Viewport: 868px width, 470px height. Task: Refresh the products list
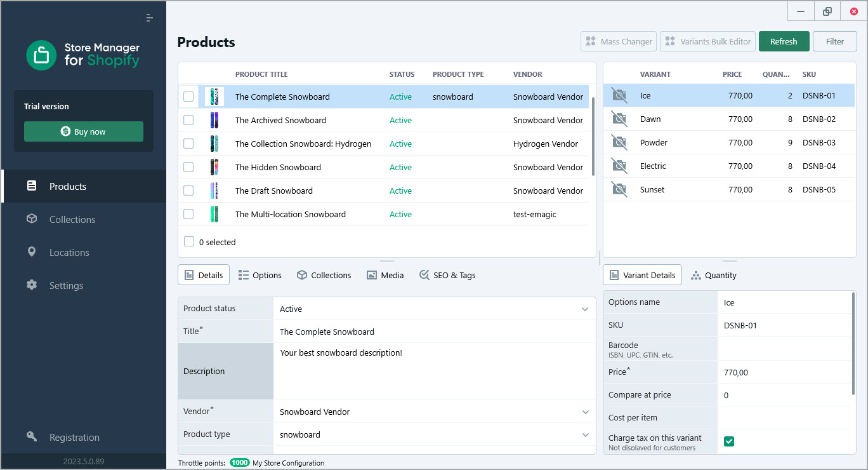784,41
